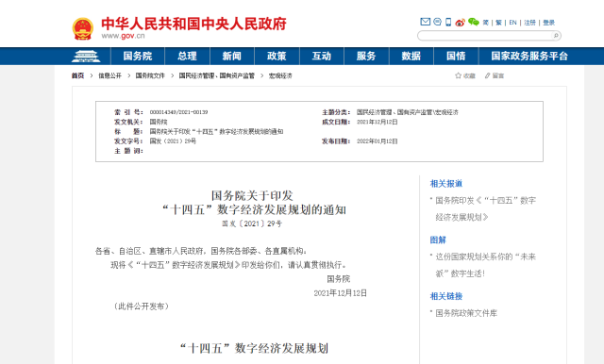Click the green WeChat icon
The width and height of the screenshot is (604, 364).
(474, 22)
